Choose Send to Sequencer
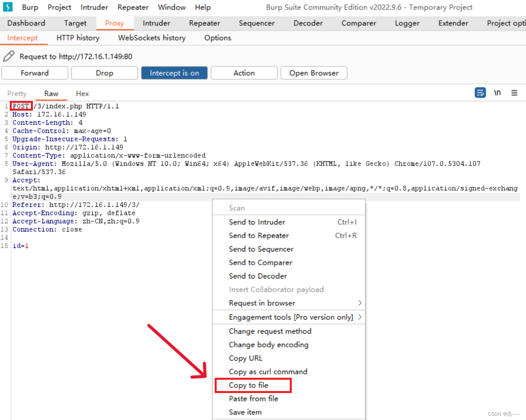 289,249
